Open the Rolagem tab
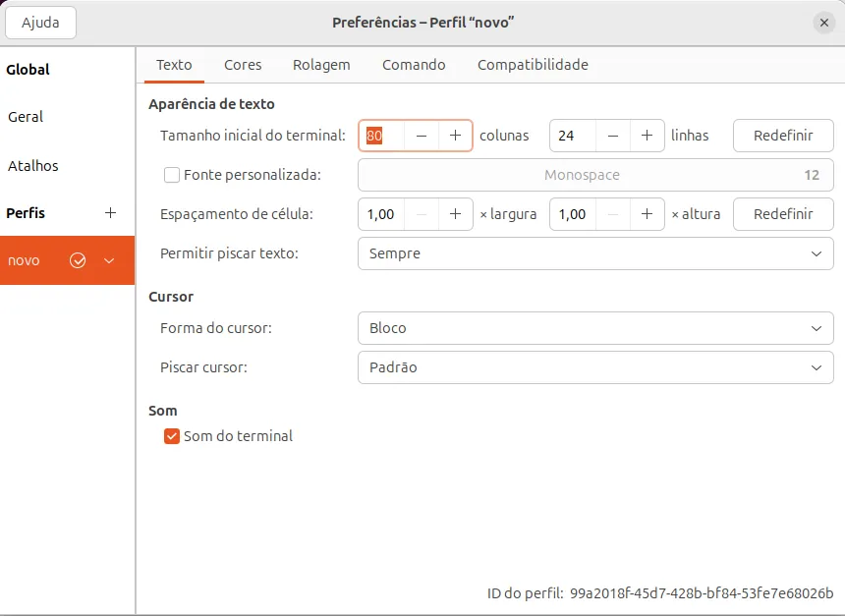This screenshot has height=616, width=845. (x=321, y=65)
